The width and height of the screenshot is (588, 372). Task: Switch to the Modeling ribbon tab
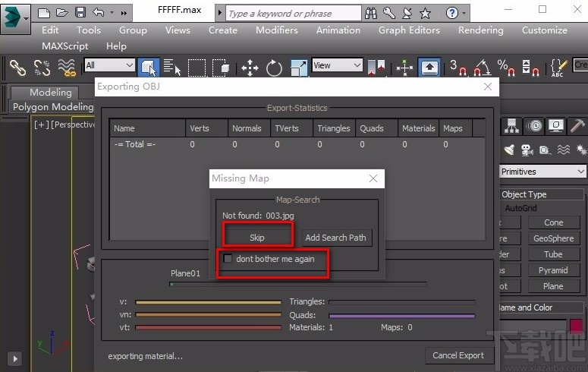click(51, 93)
